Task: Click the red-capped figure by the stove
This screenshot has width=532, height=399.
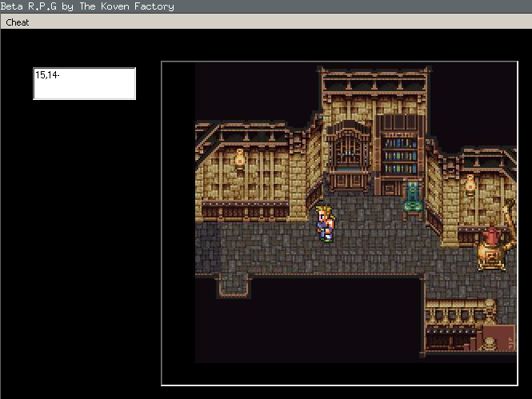Action: coord(491,249)
